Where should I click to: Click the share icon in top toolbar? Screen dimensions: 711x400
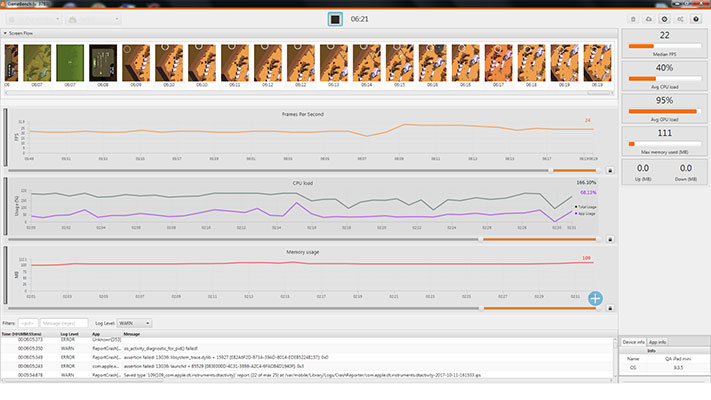(x=680, y=19)
